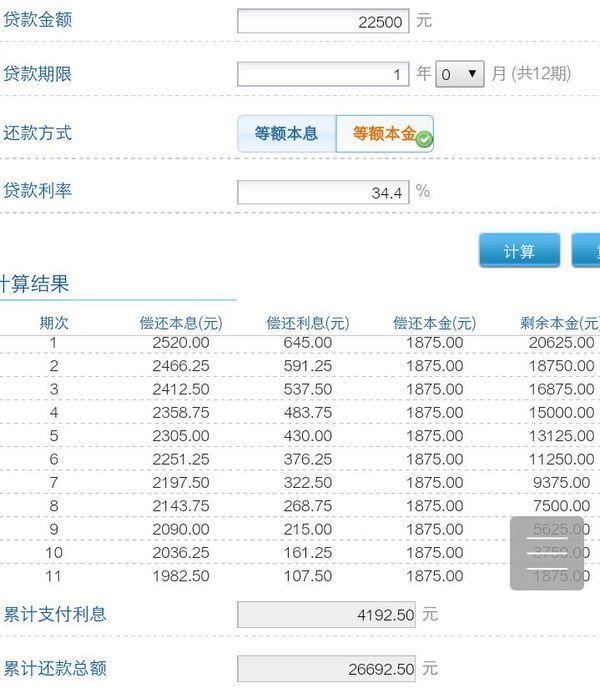Click the 计算结果 section heading
The image size is (600, 688).
[x=34, y=284]
